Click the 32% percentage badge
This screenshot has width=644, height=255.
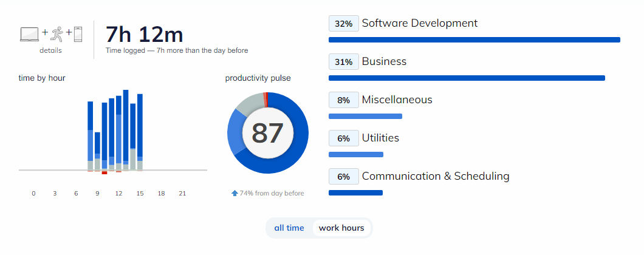(344, 24)
